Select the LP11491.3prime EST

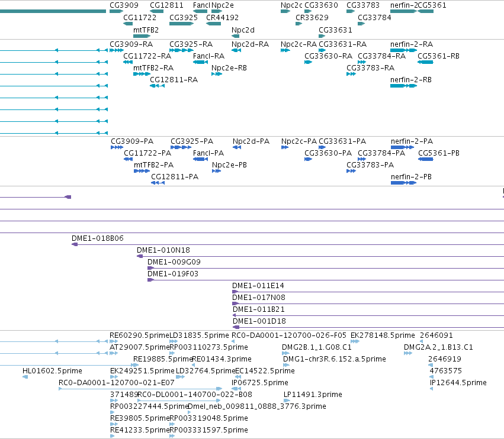click(x=287, y=401)
